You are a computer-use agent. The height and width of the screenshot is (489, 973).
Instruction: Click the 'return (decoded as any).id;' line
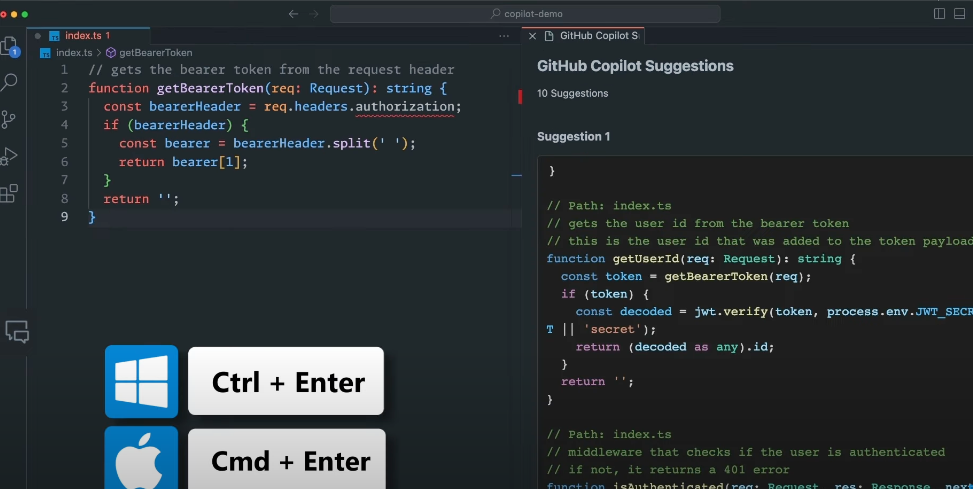(x=675, y=347)
